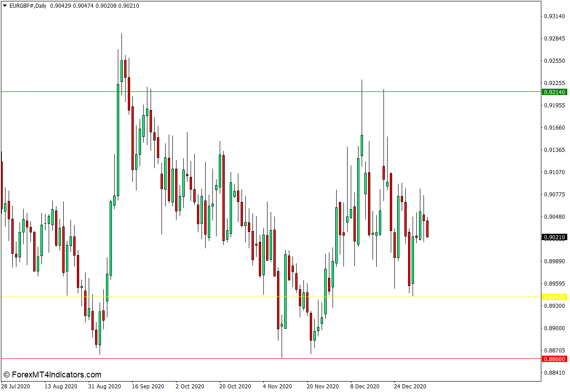Open the ForexMT4Indicators.com watermark link

[52, 375]
